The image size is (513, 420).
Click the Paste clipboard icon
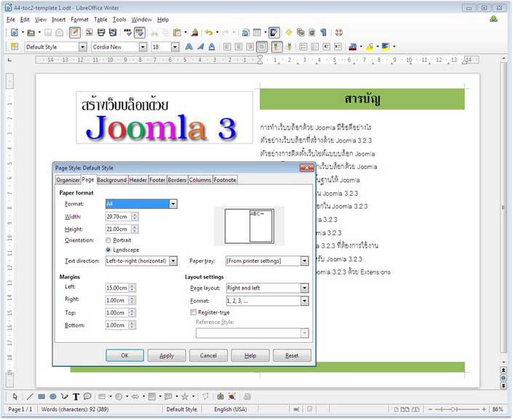(x=177, y=33)
